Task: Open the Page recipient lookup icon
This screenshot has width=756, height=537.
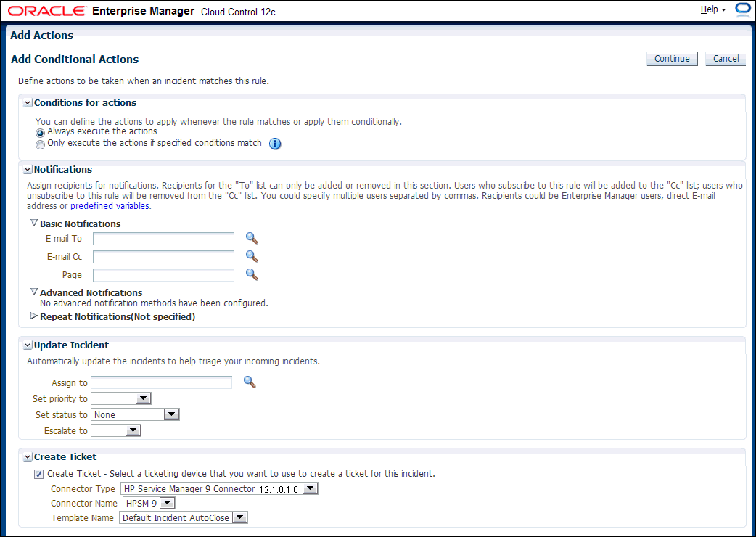Action: pyautogui.click(x=251, y=274)
